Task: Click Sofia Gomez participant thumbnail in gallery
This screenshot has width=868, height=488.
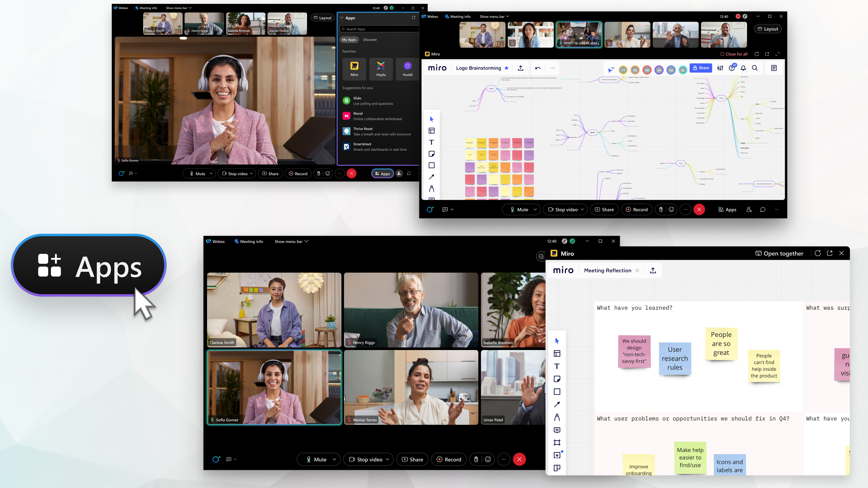Action: [x=274, y=387]
